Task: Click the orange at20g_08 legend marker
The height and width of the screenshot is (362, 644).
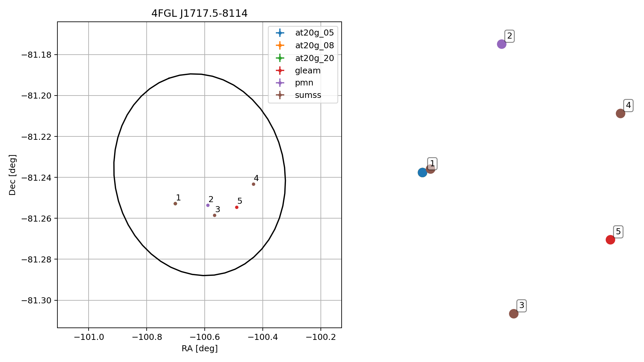Action: pyautogui.click(x=280, y=45)
